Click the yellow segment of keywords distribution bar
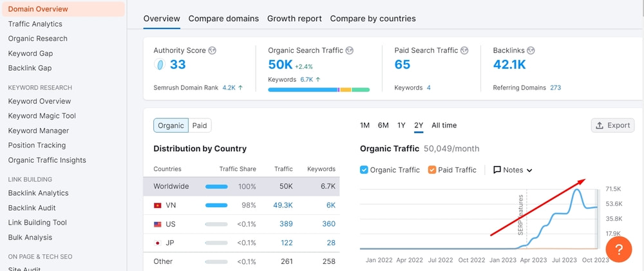Screen dimensions: 644x271 click(x=345, y=89)
